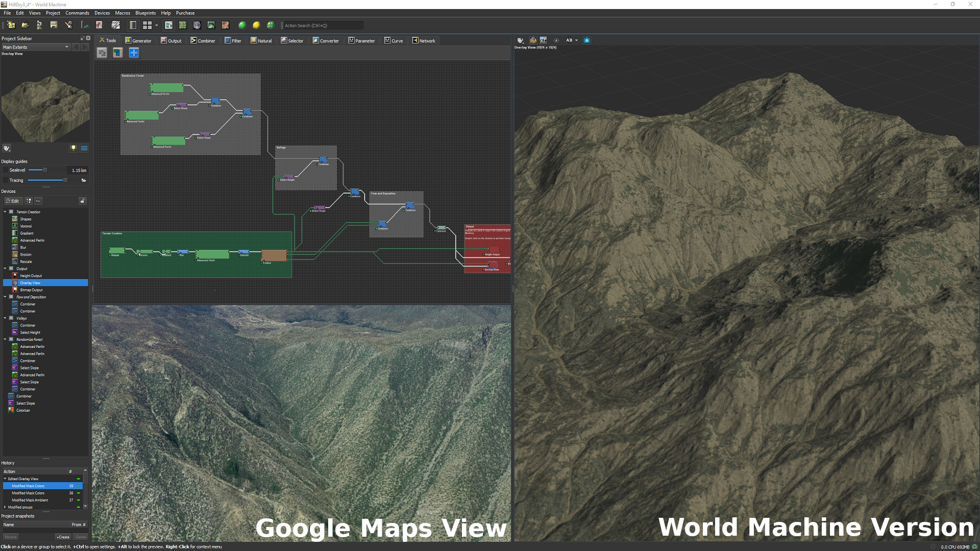Select the Bitmap Output device
The image size is (980, 551).
click(x=31, y=290)
